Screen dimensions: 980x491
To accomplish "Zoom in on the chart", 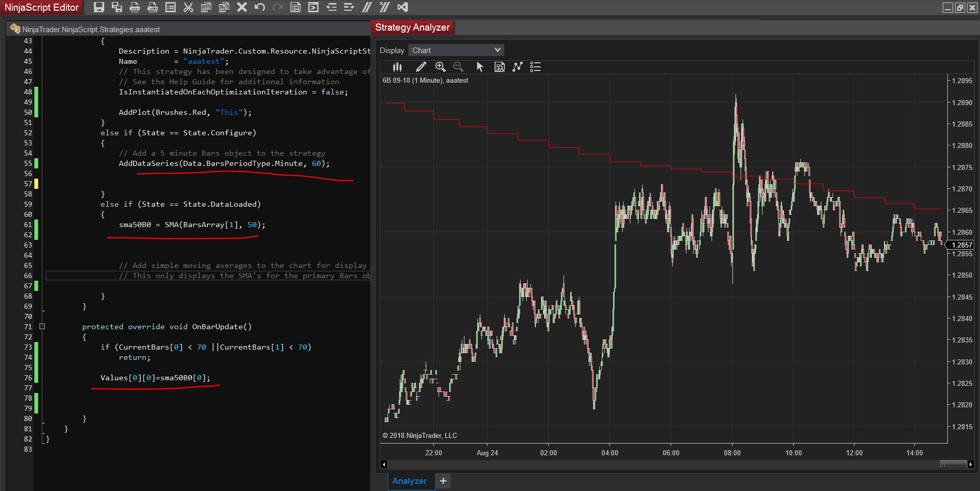I will click(x=440, y=67).
